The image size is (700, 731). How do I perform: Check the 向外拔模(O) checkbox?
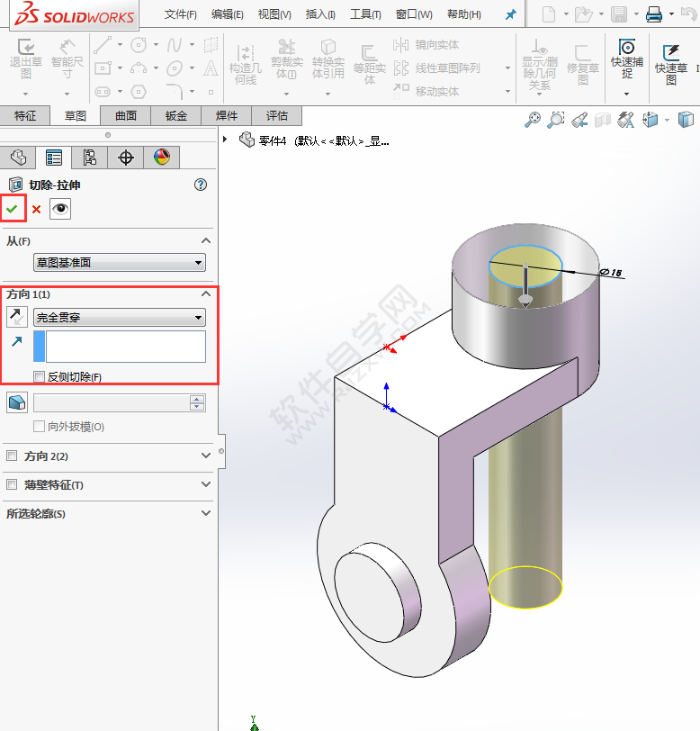pyautogui.click(x=40, y=426)
